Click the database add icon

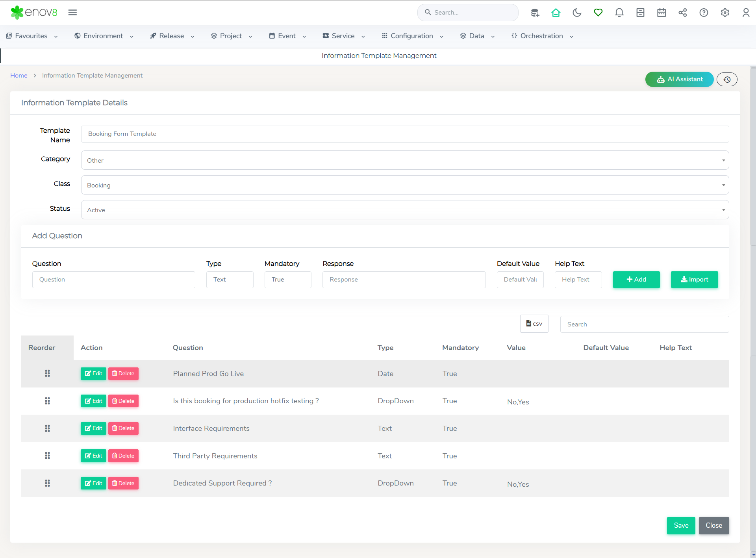[535, 13]
